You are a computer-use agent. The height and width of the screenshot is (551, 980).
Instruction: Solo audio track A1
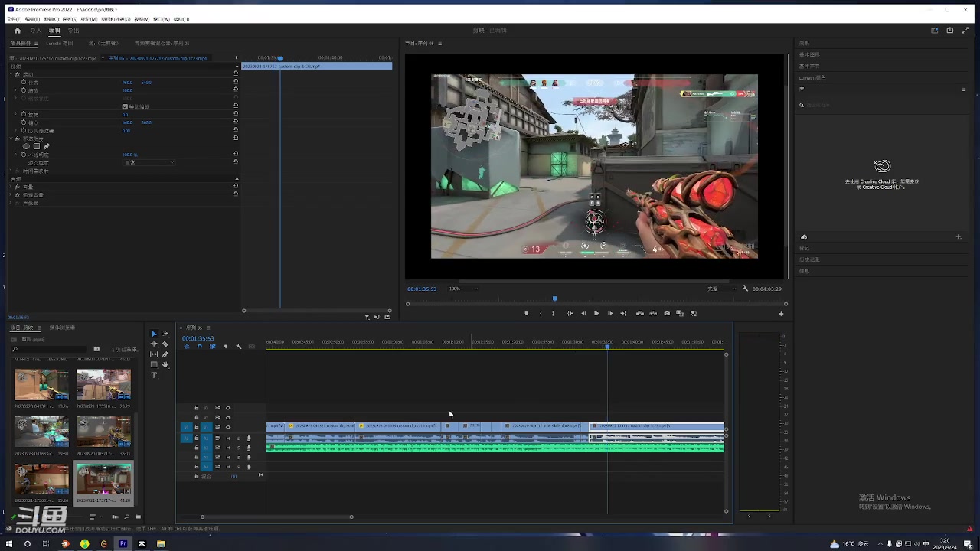(238, 438)
